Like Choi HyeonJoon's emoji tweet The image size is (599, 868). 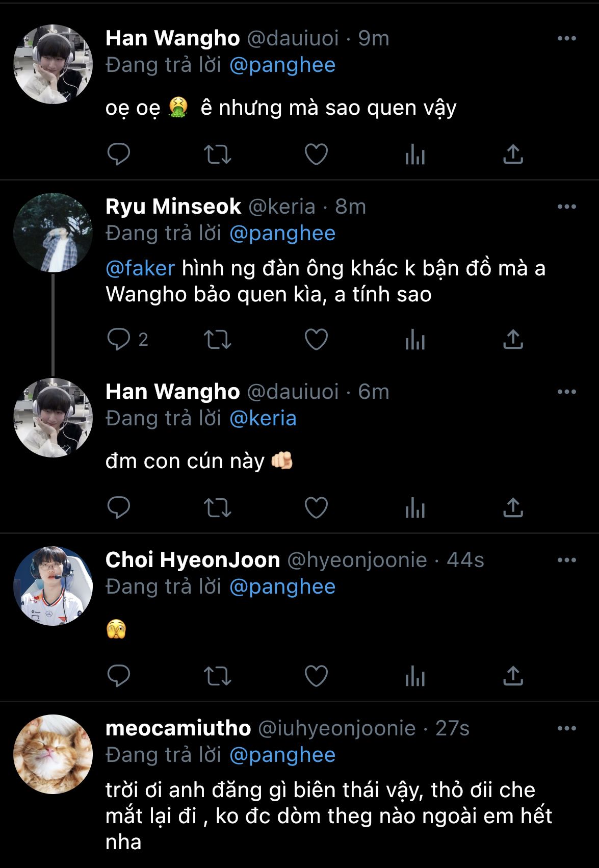(x=316, y=676)
